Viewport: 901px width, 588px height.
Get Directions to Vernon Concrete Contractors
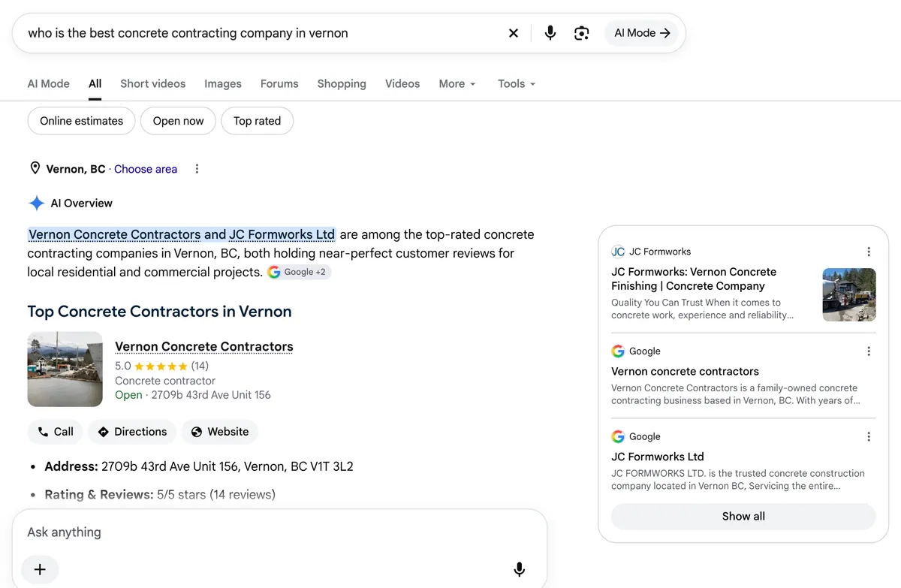coord(132,432)
